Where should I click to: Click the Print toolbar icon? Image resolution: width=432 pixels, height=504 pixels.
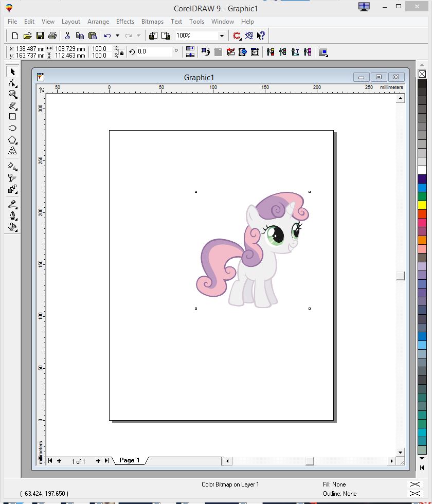click(x=53, y=35)
